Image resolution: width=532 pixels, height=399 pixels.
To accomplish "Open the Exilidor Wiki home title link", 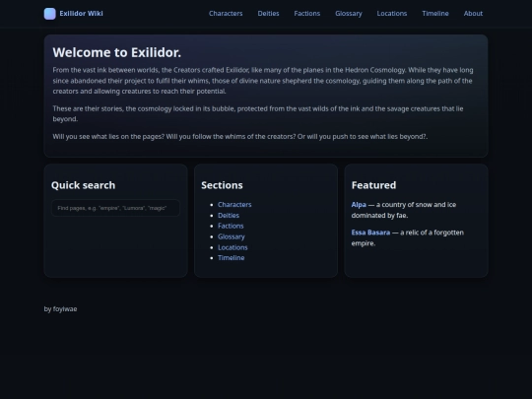I will 81,14.
